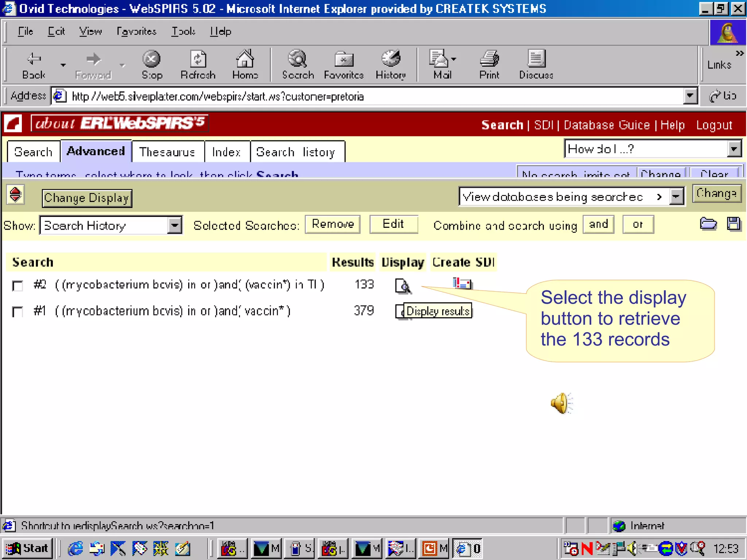Expand the How do I...? dropdown
This screenshot has height=560, width=747.
(x=734, y=149)
